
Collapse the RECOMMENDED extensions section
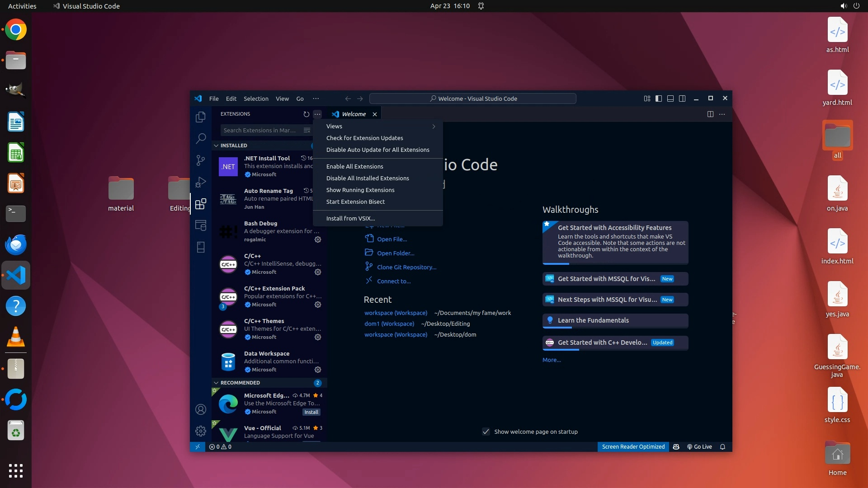[217, 383]
